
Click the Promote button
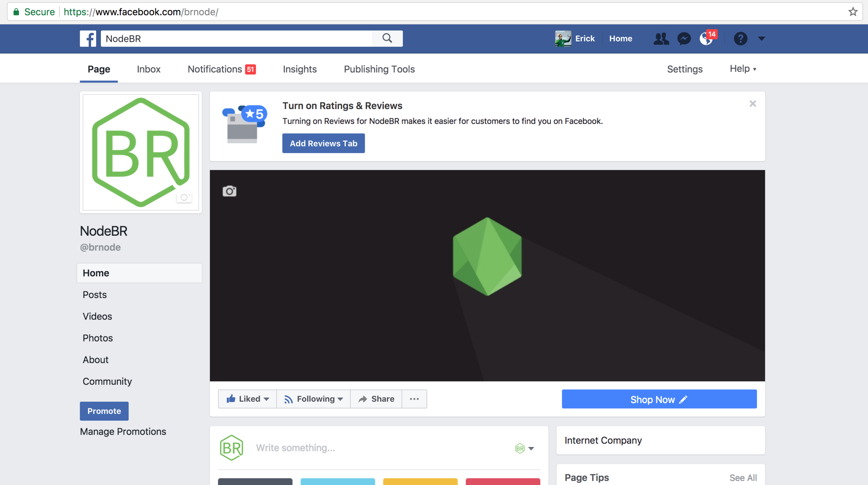click(104, 411)
